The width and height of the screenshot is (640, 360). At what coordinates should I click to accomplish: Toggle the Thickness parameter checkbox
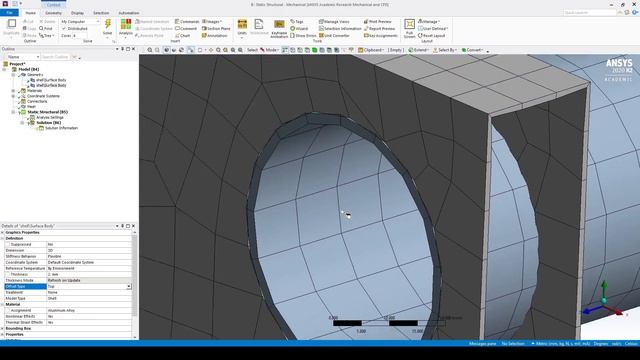[7, 274]
